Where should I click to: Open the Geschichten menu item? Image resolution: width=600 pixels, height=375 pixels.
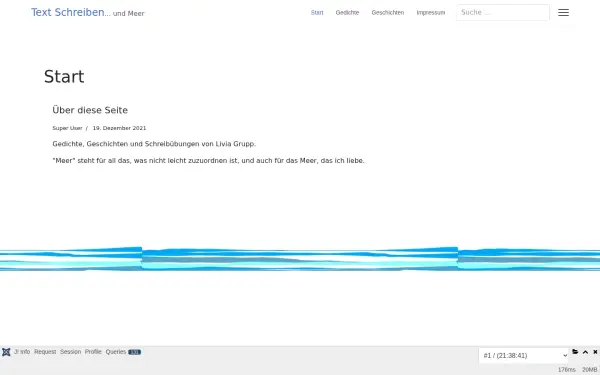[388, 13]
